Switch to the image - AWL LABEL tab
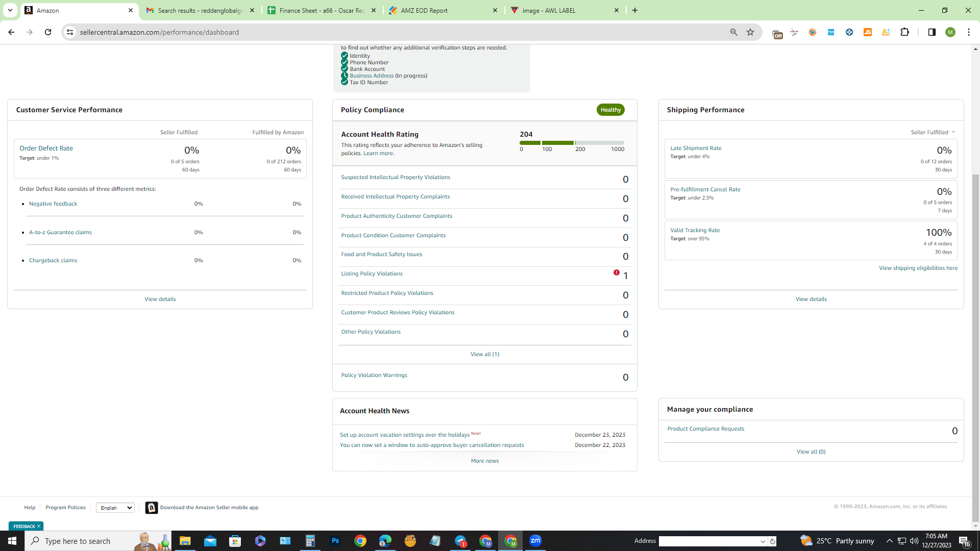Screen dimensions: 980x551 pyautogui.click(x=565, y=10)
